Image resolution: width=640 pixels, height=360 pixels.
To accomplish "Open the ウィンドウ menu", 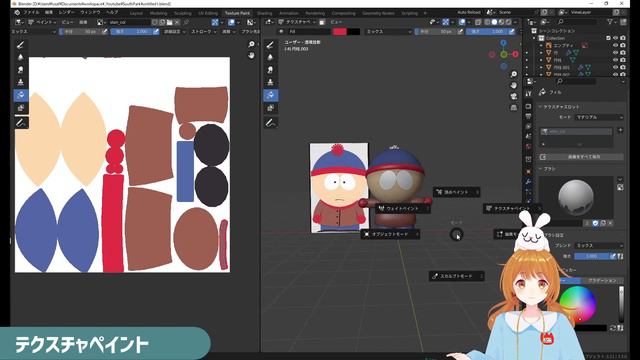I will click(90, 12).
